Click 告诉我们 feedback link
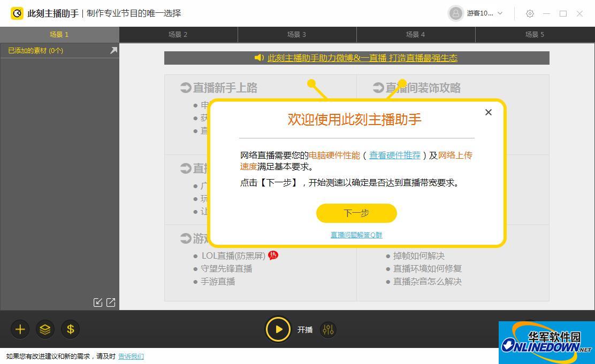The image size is (595, 364). (x=131, y=357)
